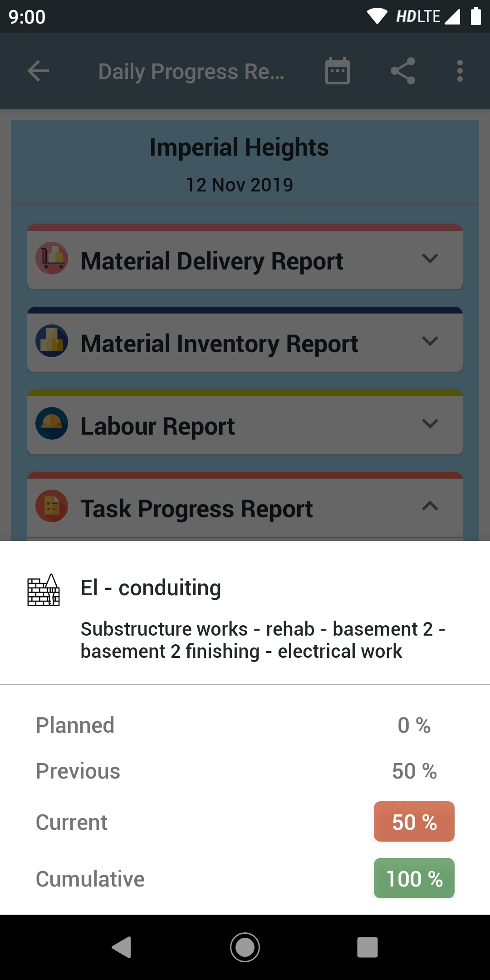The height and width of the screenshot is (980, 490).
Task: Tap the Material Inventory Report boxes icon
Action: (x=52, y=341)
